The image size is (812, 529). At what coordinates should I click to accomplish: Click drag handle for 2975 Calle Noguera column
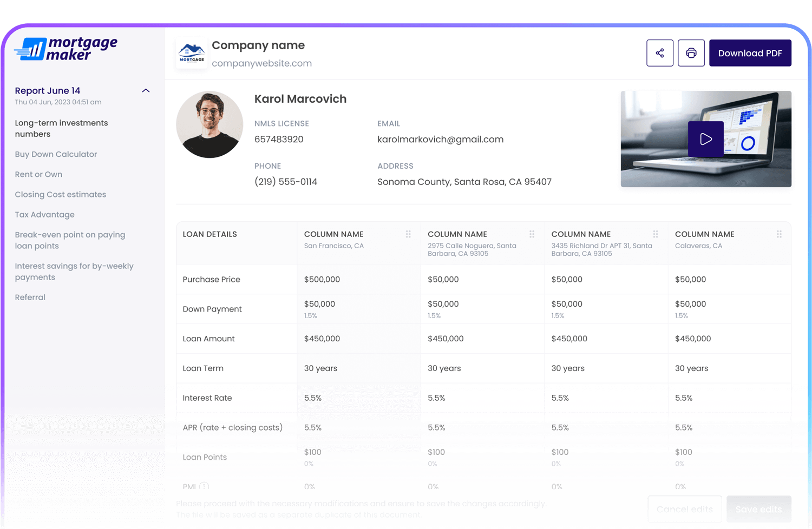[532, 234]
